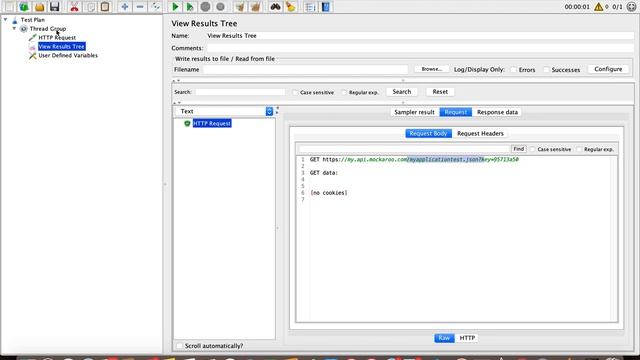640x360 pixels.
Task: Click the GET request URL line
Action: click(414, 160)
